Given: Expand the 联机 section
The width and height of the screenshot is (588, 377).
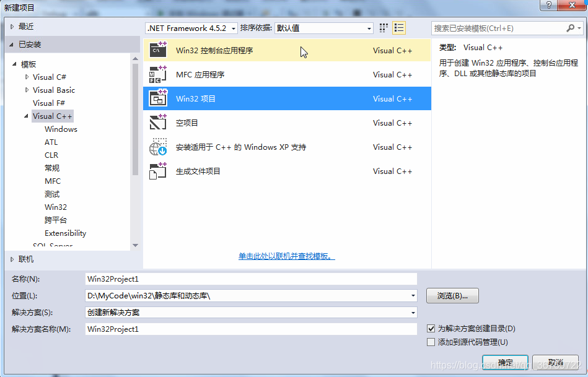Looking at the screenshot, I should pos(12,259).
